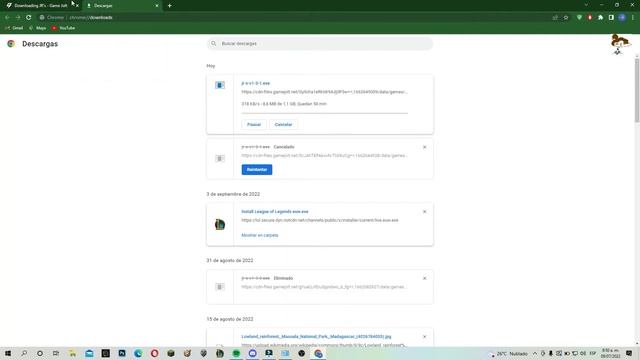
Task: Toggle the browser side panel
Action: pos(611,18)
